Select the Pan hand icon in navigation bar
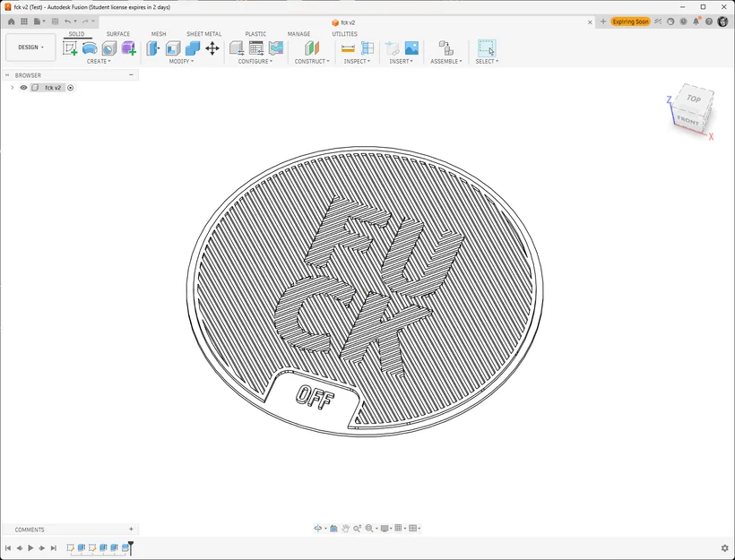The image size is (735, 560). tap(345, 529)
